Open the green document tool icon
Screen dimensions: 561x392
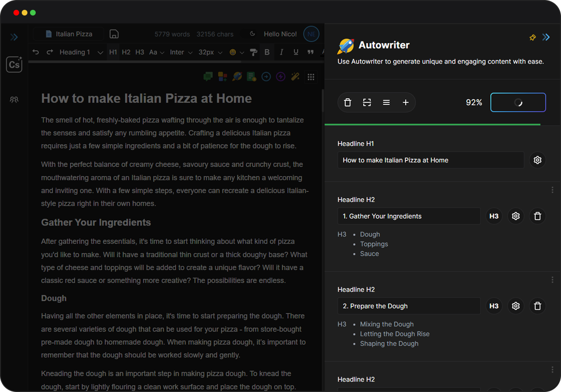pos(252,77)
